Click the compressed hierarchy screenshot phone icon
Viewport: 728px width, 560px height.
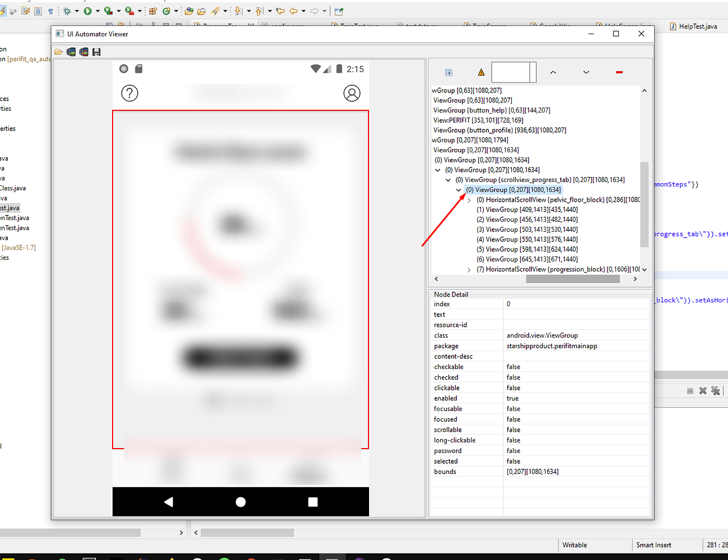click(83, 52)
